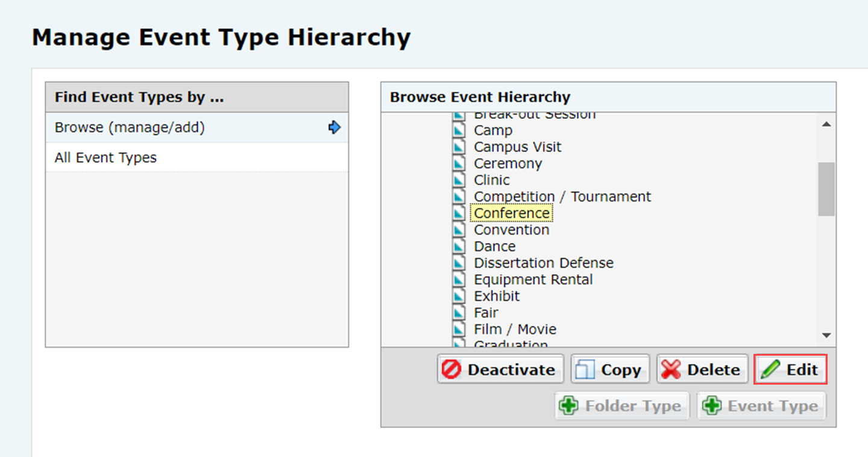Click the Ceremony event type icon
Screen dimensions: 868x457
pos(459,163)
